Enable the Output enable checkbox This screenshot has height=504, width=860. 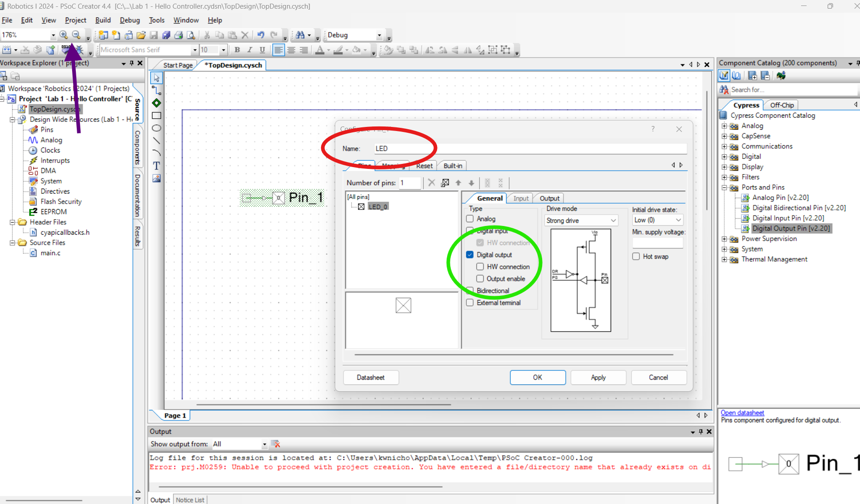[480, 278]
